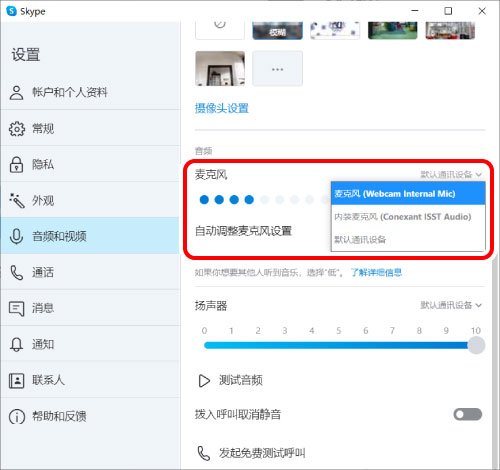Maximize the Skype window
Screen dimensions: 500x470
click(448, 11)
